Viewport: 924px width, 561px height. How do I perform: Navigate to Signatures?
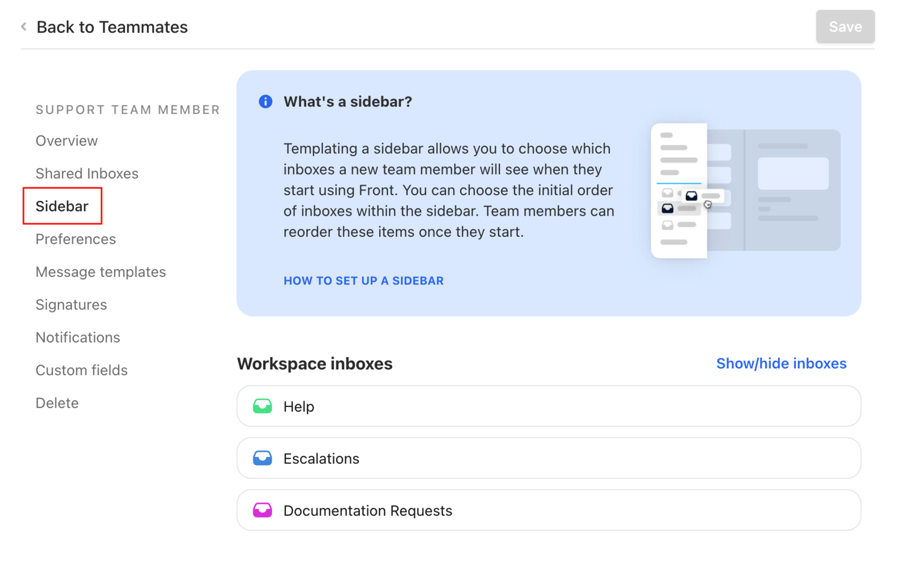[x=71, y=304]
